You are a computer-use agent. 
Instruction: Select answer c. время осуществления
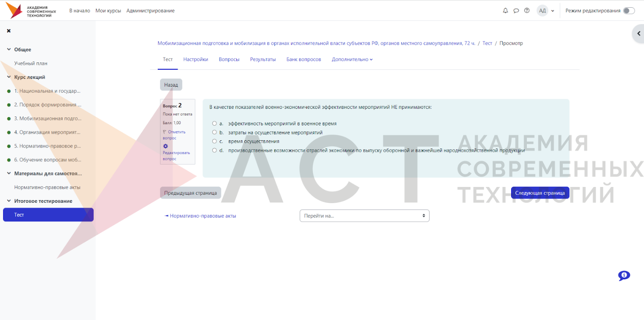[x=215, y=141]
